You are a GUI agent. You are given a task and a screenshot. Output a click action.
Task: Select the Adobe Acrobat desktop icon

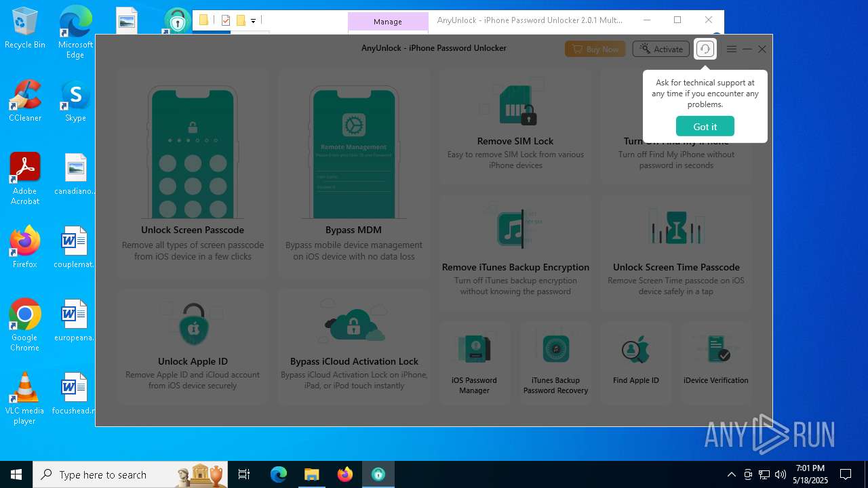pyautogui.click(x=25, y=179)
